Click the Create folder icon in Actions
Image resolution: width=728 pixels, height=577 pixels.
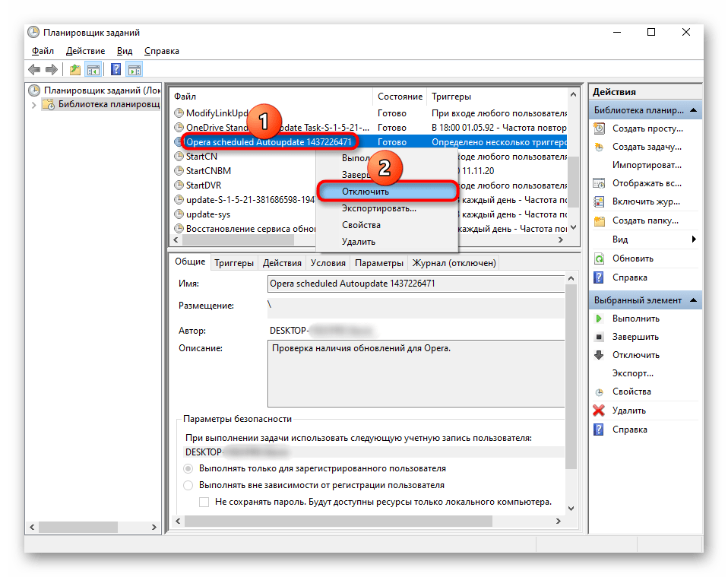[600, 220]
